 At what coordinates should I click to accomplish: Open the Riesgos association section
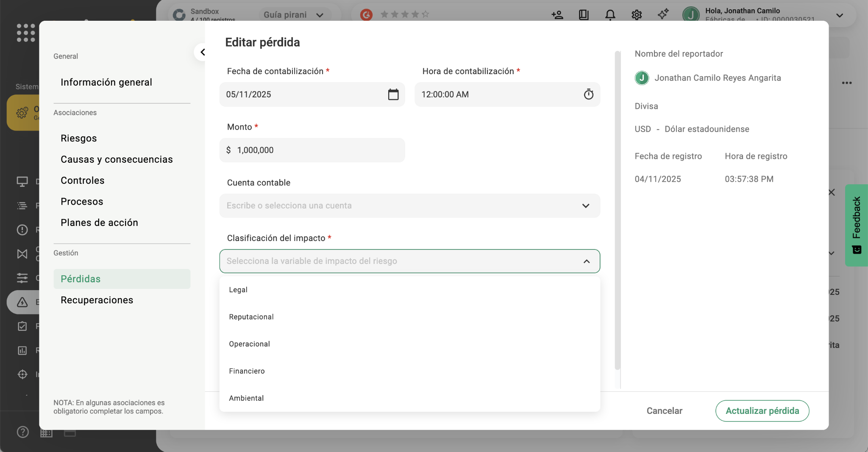click(78, 138)
